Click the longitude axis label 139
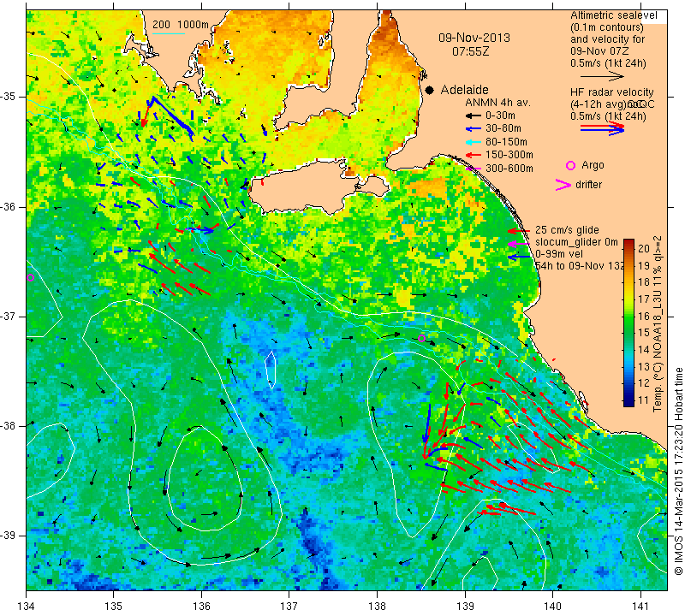Screen dimensions: 685x616 point(464,606)
